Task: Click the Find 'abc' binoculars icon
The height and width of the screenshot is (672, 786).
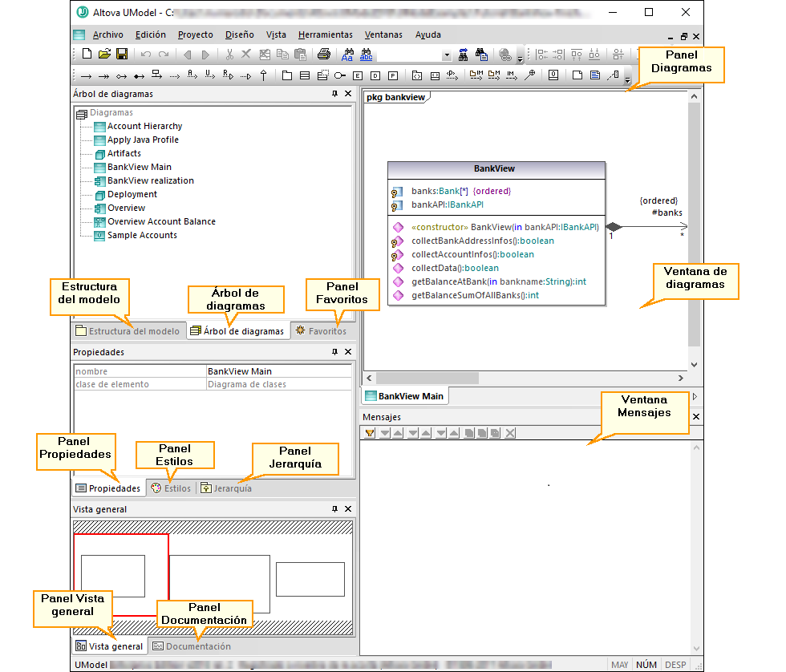Action: click(x=366, y=54)
